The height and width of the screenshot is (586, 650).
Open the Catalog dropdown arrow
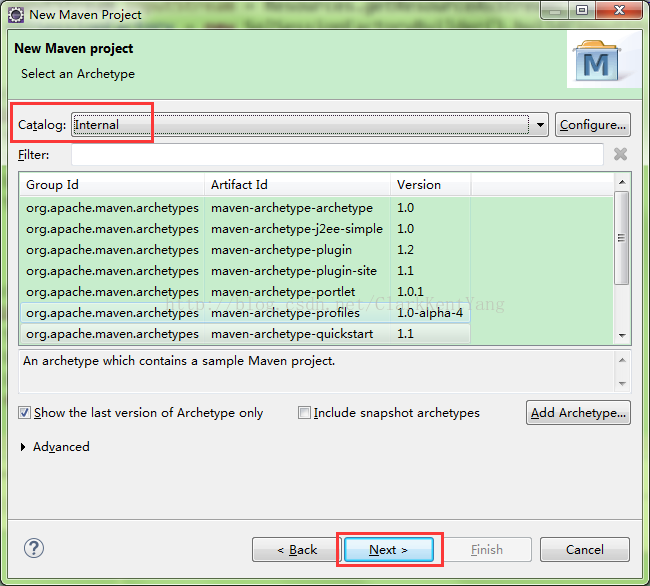(540, 125)
